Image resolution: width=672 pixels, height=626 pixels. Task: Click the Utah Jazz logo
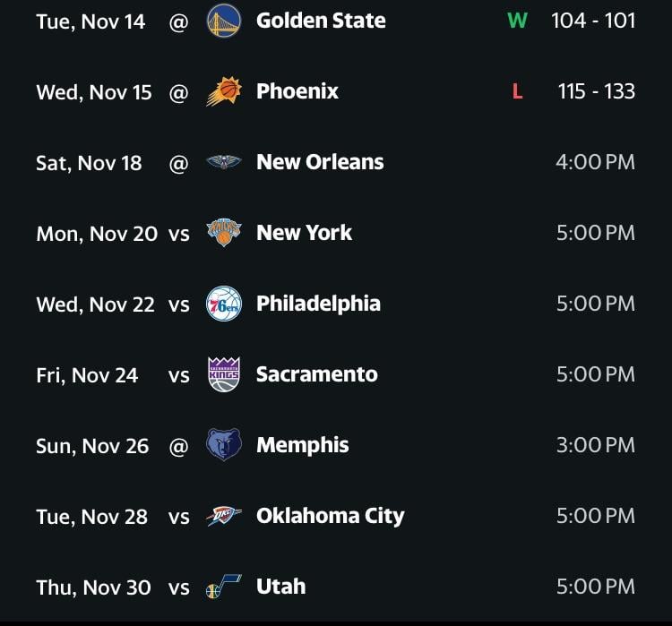point(223,587)
